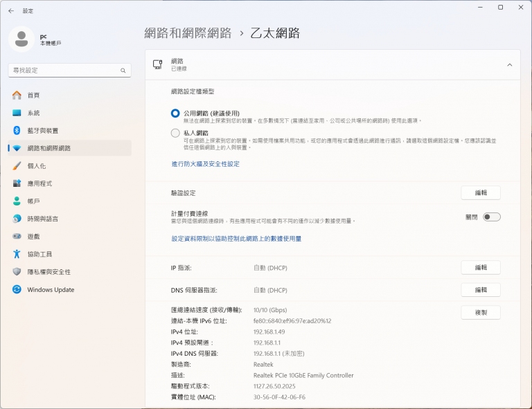Screen dimensions: 532x409
Task: Open 進行防火牆及安全性設定 link
Action: [206, 164]
